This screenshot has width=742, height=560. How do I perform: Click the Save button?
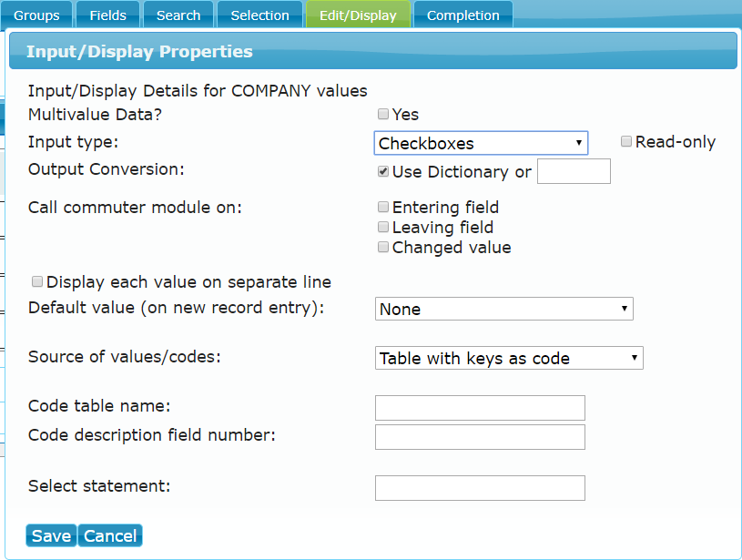coord(51,535)
